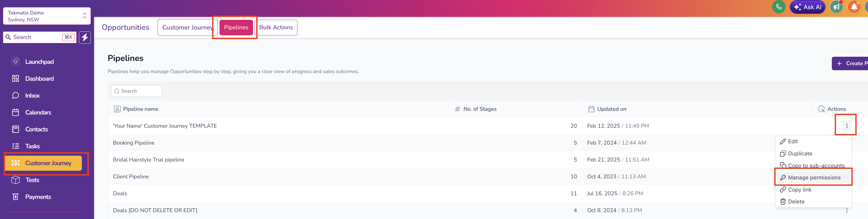Click the sidebar Search field
Image resolution: width=868 pixels, height=219 pixels.
click(x=40, y=37)
